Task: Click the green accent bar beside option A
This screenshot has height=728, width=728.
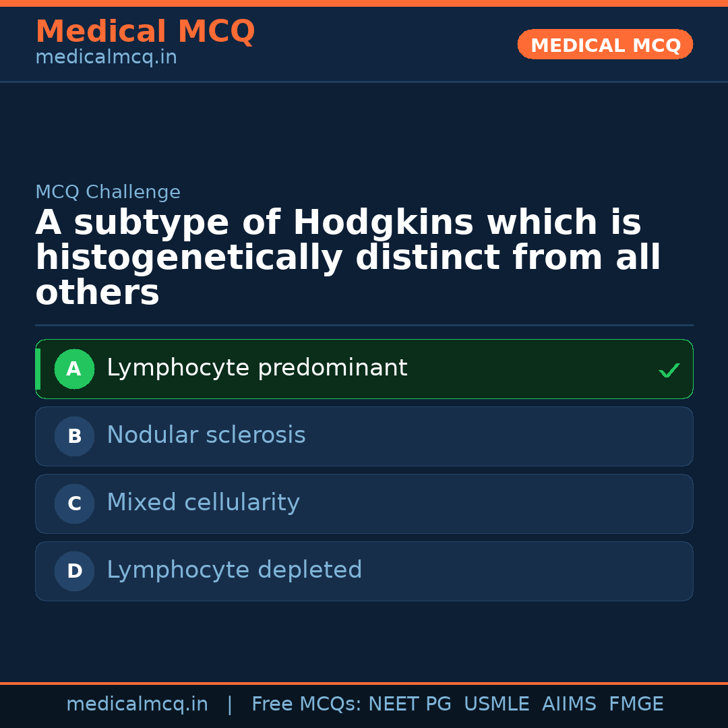Action: pyautogui.click(x=38, y=369)
